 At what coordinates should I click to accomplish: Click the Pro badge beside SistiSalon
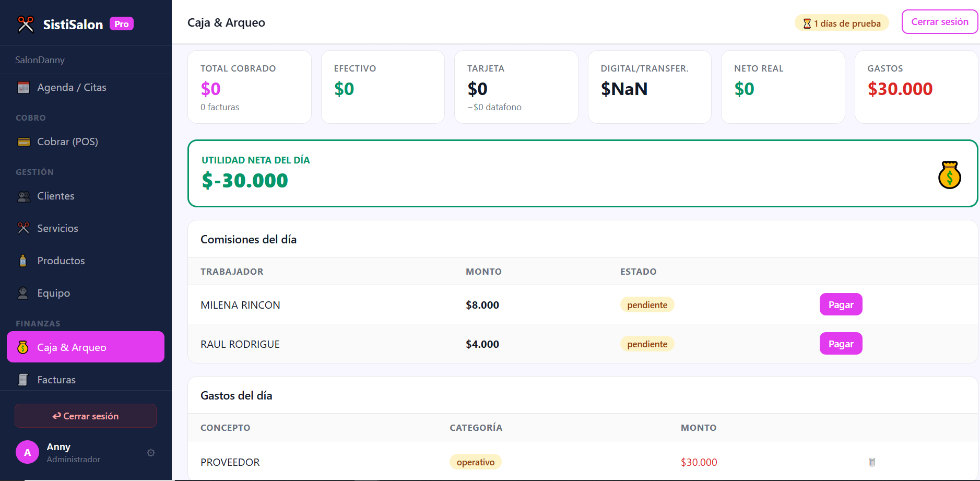(122, 24)
